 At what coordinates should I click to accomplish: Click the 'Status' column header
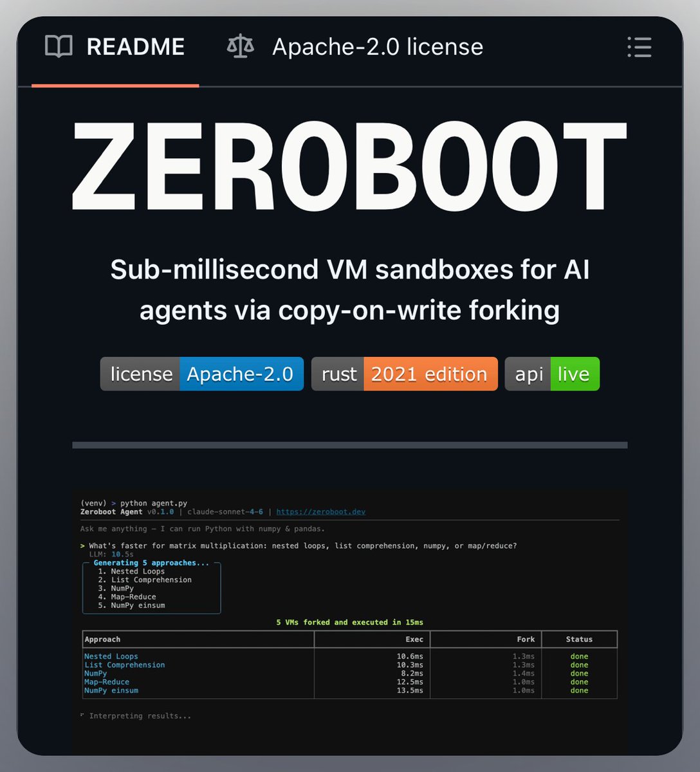tap(579, 639)
